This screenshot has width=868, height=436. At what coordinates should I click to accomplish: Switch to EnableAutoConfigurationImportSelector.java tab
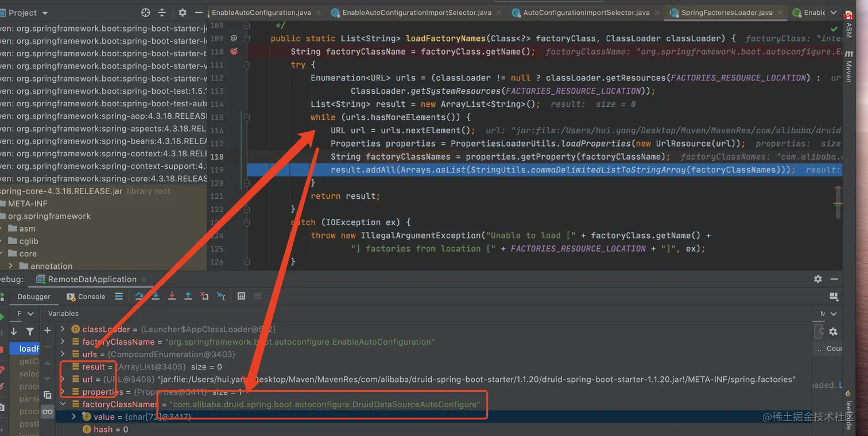tap(417, 13)
